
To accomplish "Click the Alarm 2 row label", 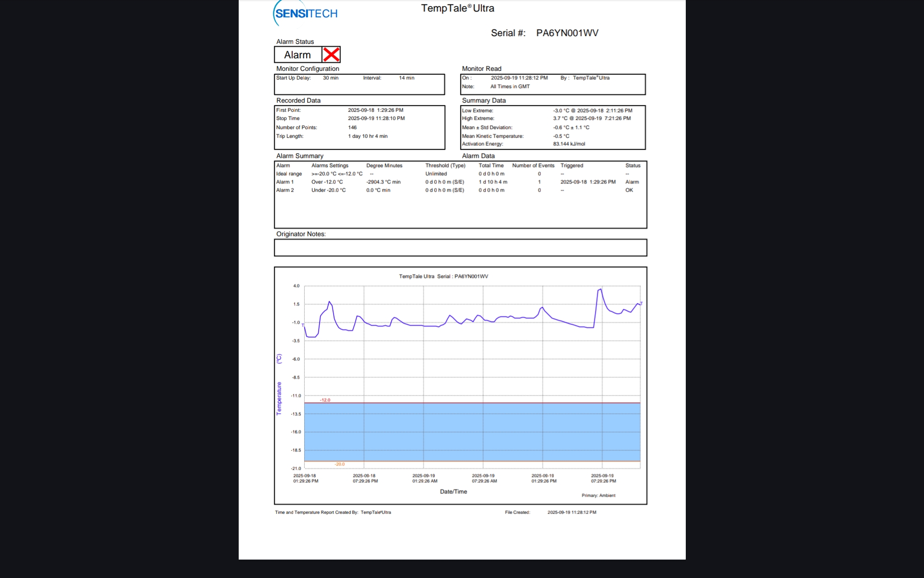I will click(x=284, y=190).
